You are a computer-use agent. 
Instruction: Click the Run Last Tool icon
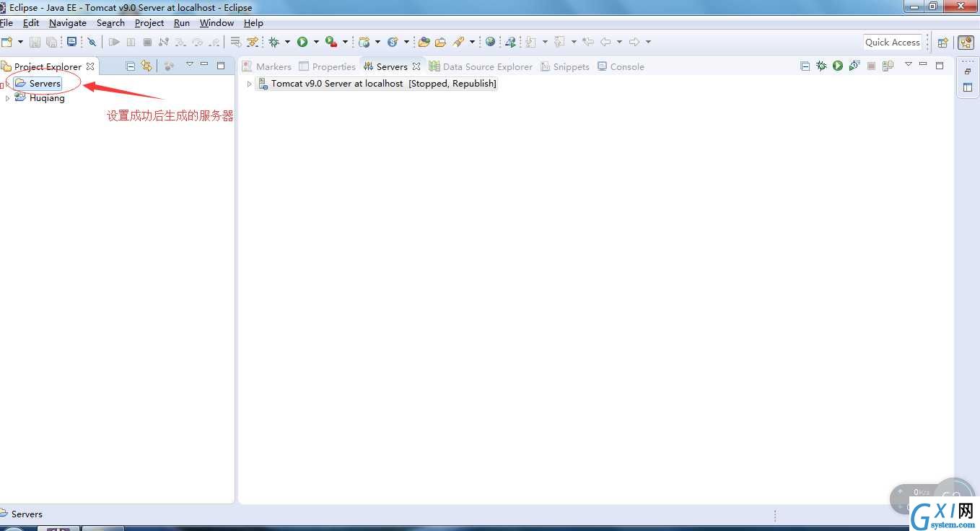[331, 42]
